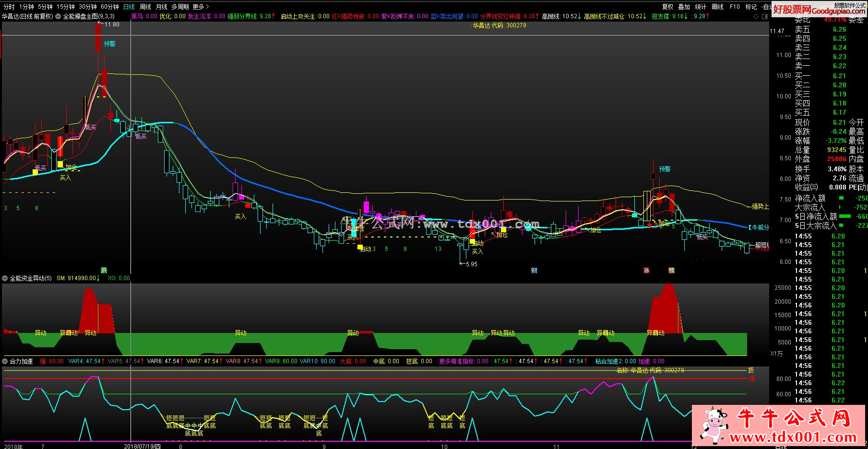868x449 pixels.
Task: Click the red 涨 marker on the time axis
Action: pos(646,271)
